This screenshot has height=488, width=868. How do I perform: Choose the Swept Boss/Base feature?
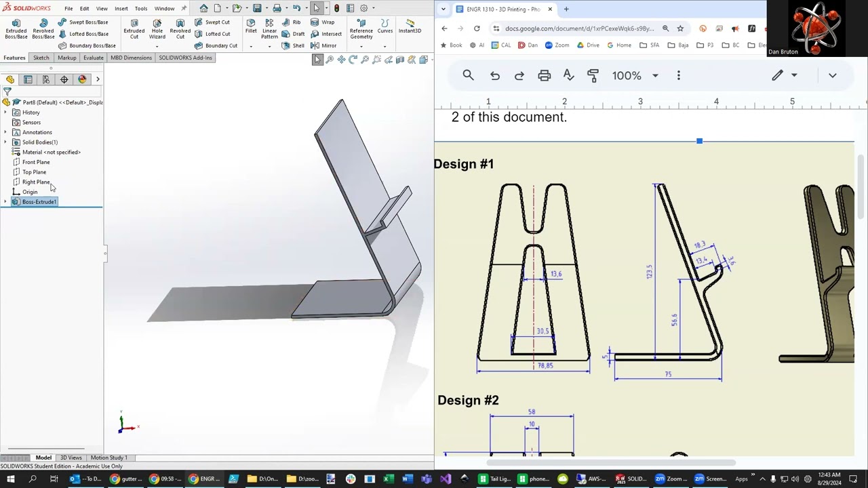click(83, 22)
